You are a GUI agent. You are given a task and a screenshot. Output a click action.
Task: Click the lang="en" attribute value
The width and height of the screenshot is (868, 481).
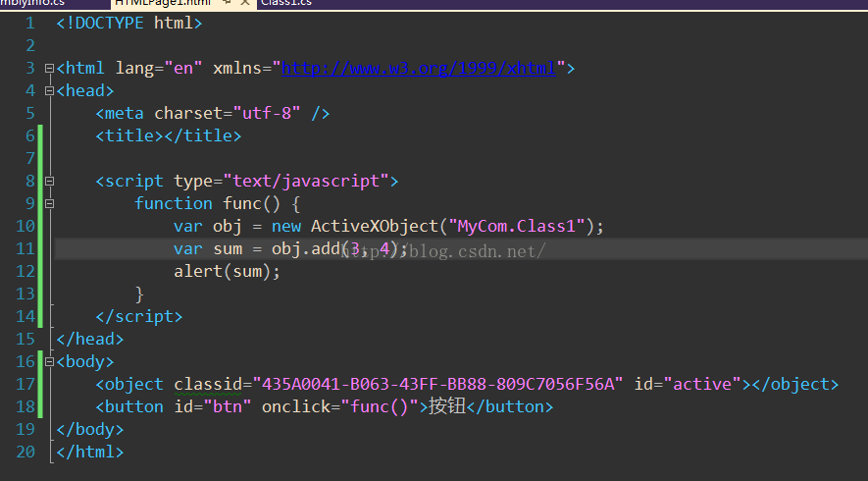[x=183, y=68]
